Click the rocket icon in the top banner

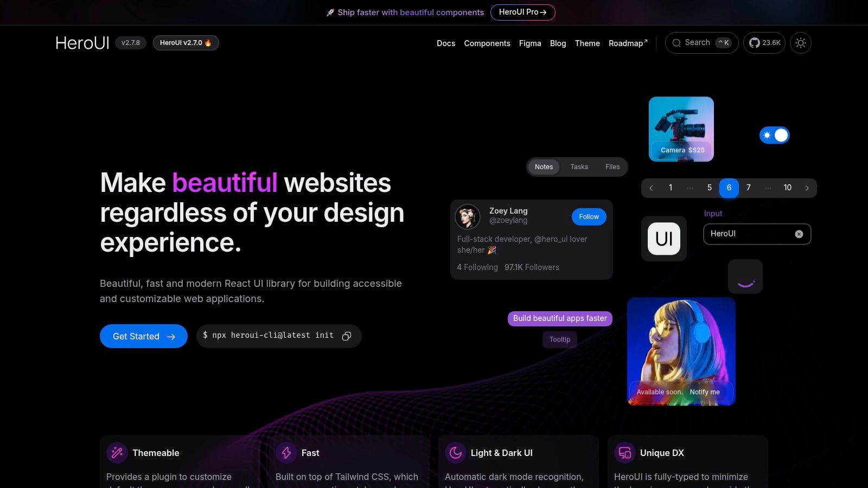(330, 12)
